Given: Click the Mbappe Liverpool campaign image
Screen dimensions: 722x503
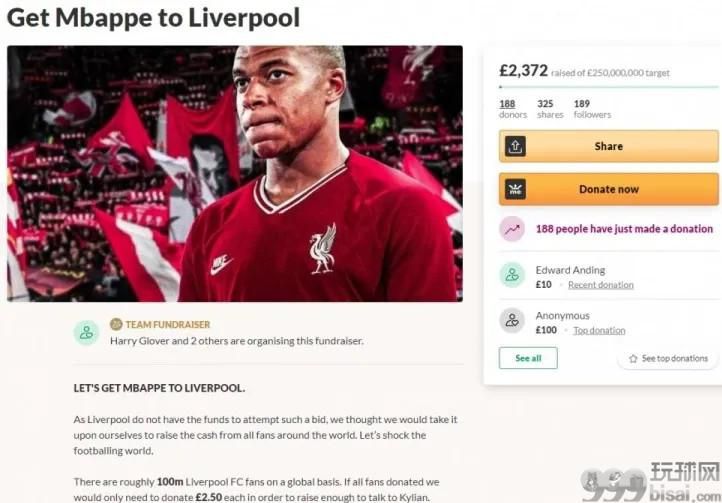Looking at the screenshot, I should pyautogui.click(x=235, y=174).
